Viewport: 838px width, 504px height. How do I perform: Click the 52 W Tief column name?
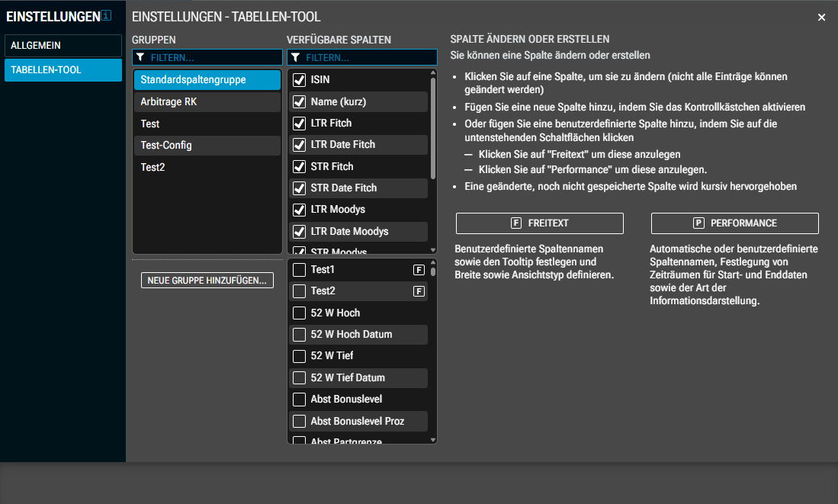332,356
